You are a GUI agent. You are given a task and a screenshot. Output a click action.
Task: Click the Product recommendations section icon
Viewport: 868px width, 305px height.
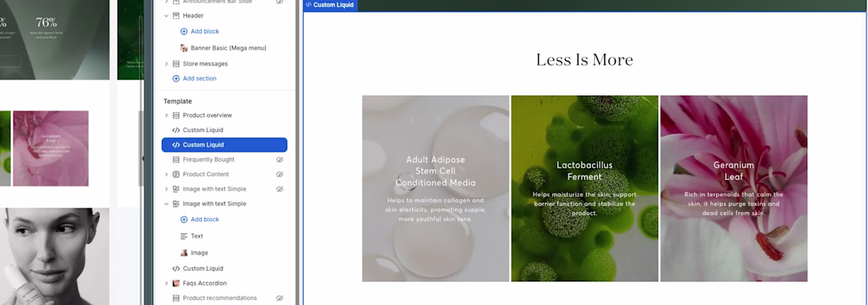[176, 299]
